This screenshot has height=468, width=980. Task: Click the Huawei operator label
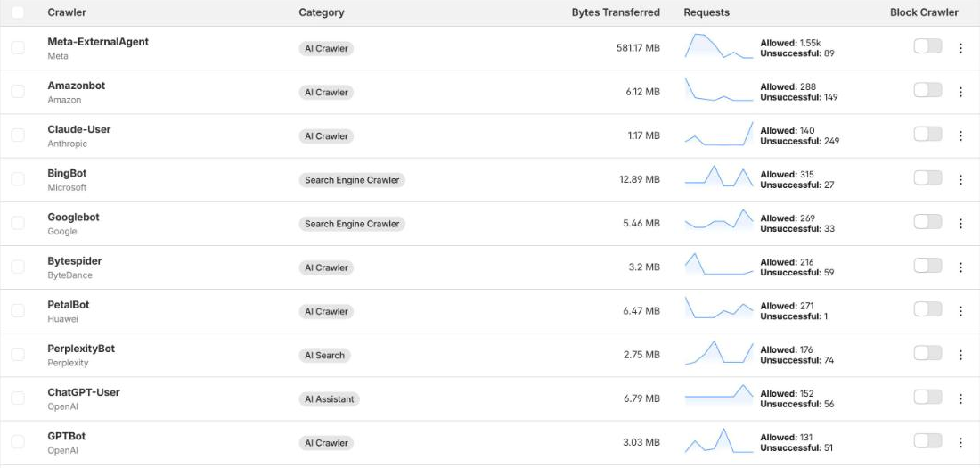coord(62,319)
